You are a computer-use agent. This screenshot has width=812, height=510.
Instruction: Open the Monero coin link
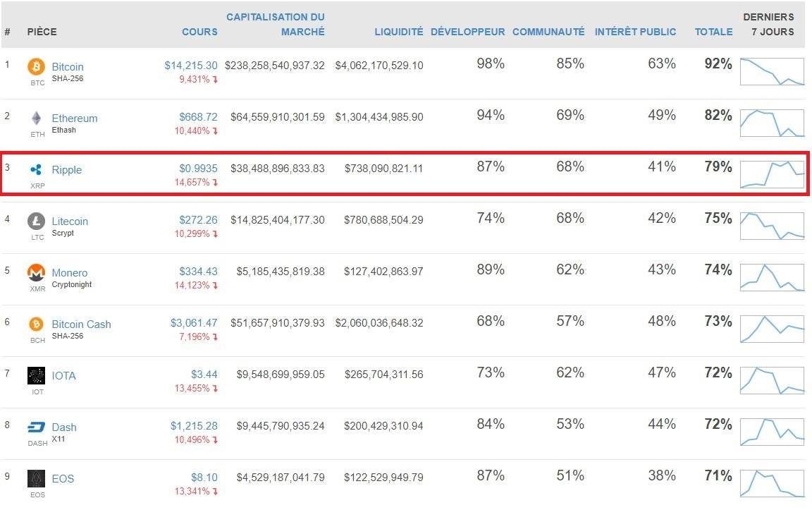[x=69, y=272]
